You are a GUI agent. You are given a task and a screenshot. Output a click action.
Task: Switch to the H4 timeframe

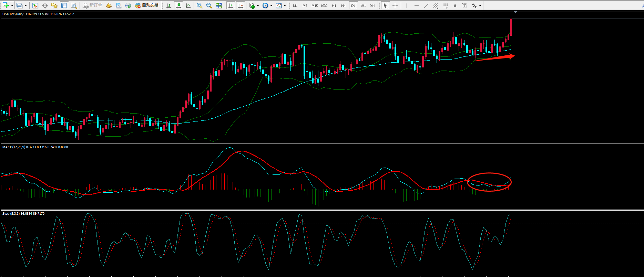[x=343, y=6]
